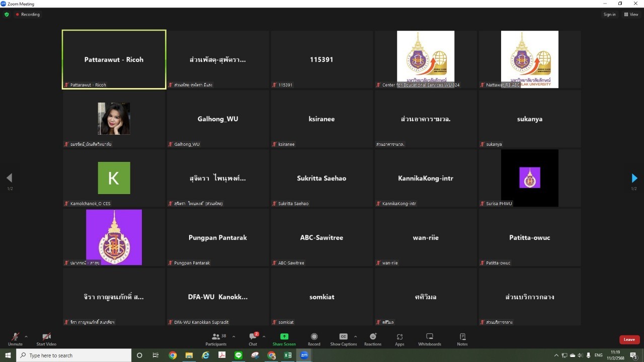
Task: Open the Notes panel
Action: coord(462,339)
